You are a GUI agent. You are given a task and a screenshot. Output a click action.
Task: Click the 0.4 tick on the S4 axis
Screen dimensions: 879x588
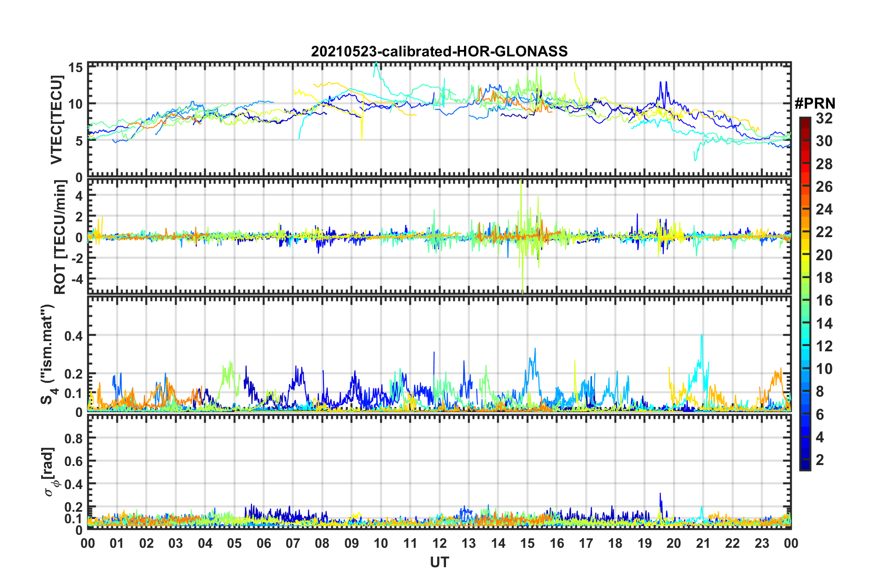click(73, 336)
